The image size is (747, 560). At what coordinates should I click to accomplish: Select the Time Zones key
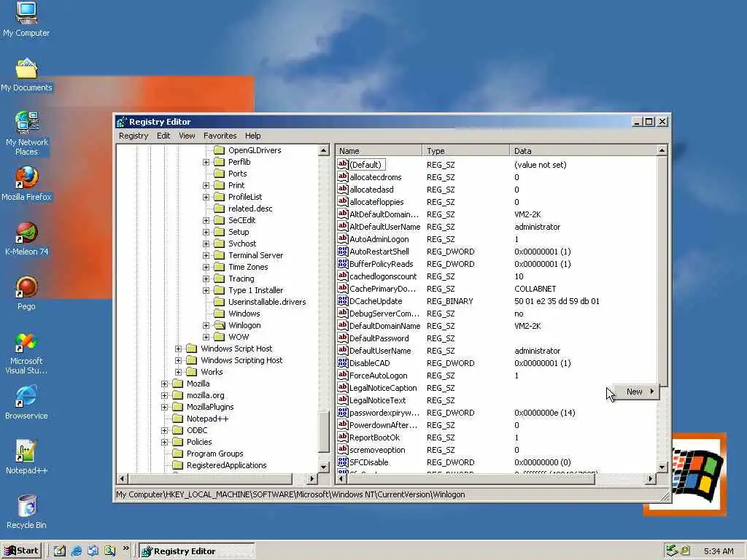point(248,267)
